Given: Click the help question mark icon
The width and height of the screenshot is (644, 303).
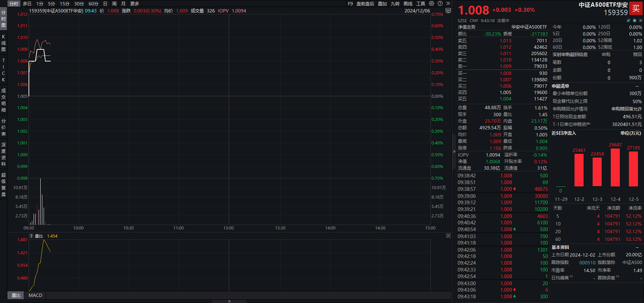Looking at the screenshot, I should pos(440,4).
